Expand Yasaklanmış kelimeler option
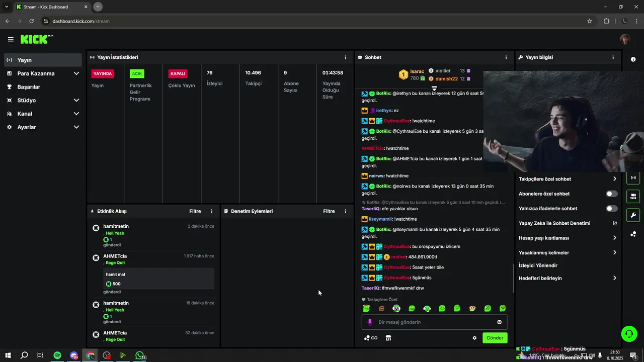The width and height of the screenshot is (644, 362). (568, 252)
